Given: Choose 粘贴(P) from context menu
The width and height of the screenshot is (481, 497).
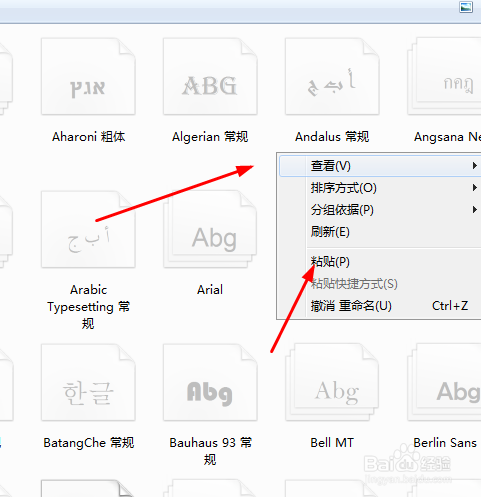Looking at the screenshot, I should 380,262.
